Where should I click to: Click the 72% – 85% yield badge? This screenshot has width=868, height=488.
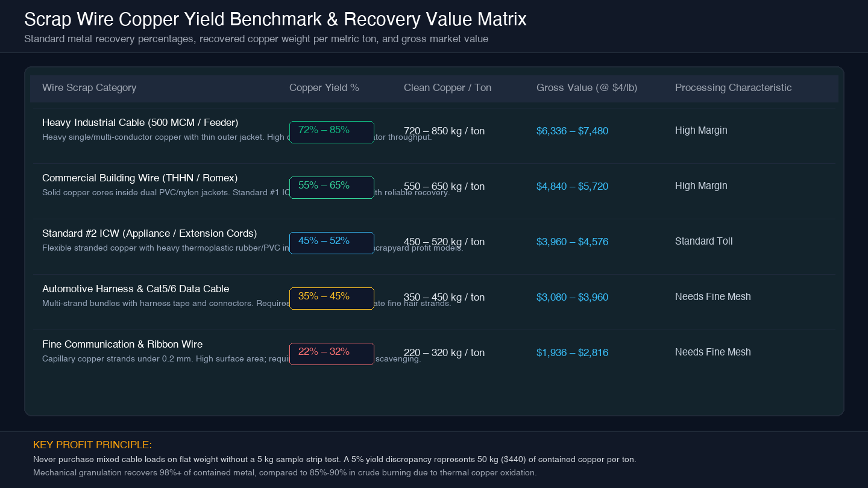332,133
